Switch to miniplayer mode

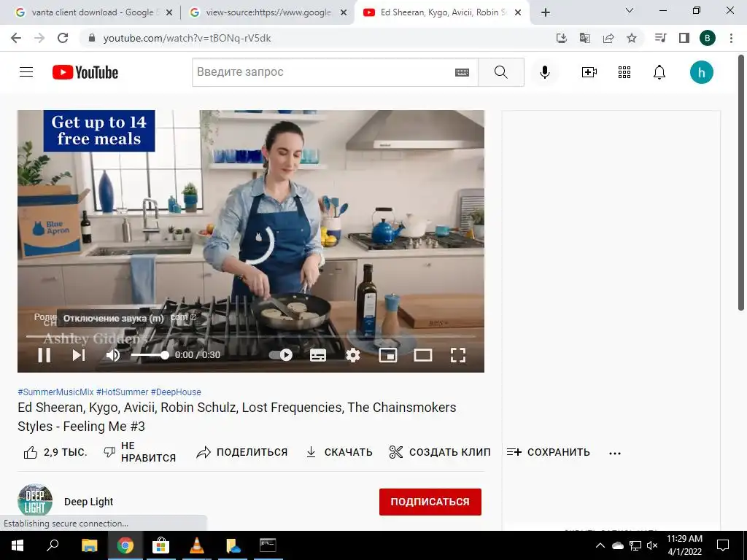pyautogui.click(x=388, y=355)
